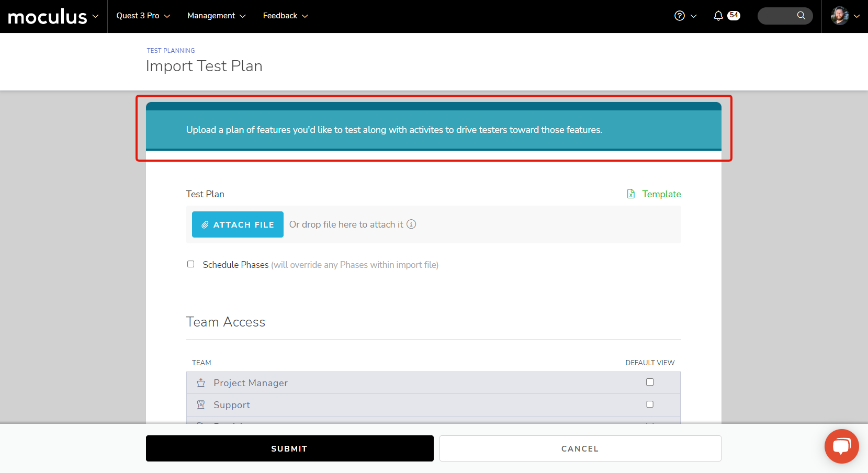Click the notifications bell icon
Screen dimensions: 868x473
[718, 16]
